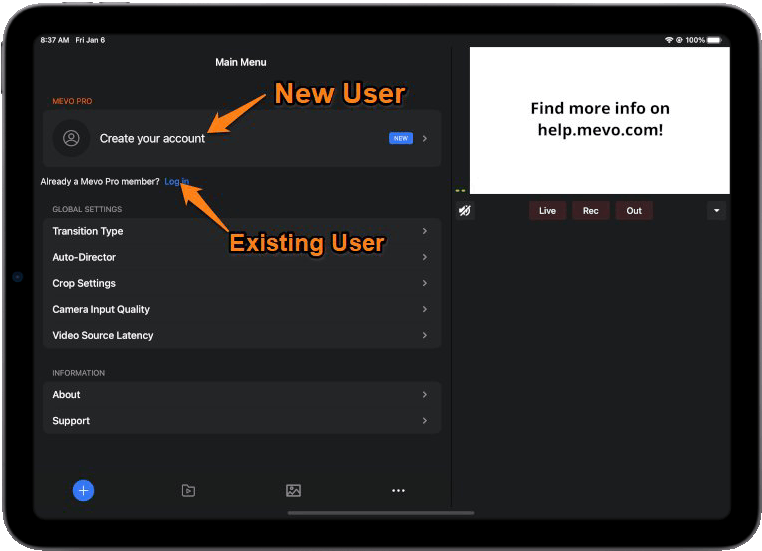Tap the 100% battery indicator
The image size is (762, 551).
pos(703,40)
